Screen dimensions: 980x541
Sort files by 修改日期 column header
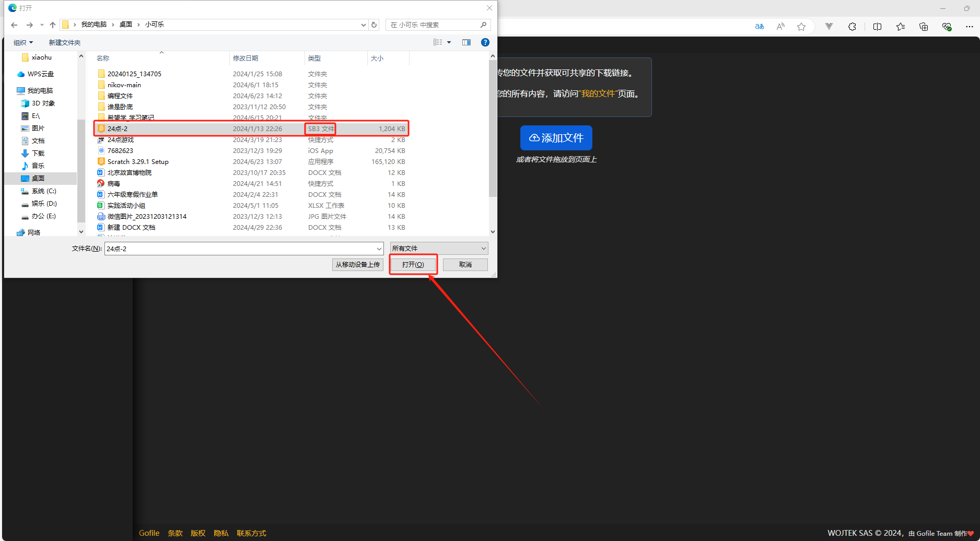(246, 58)
